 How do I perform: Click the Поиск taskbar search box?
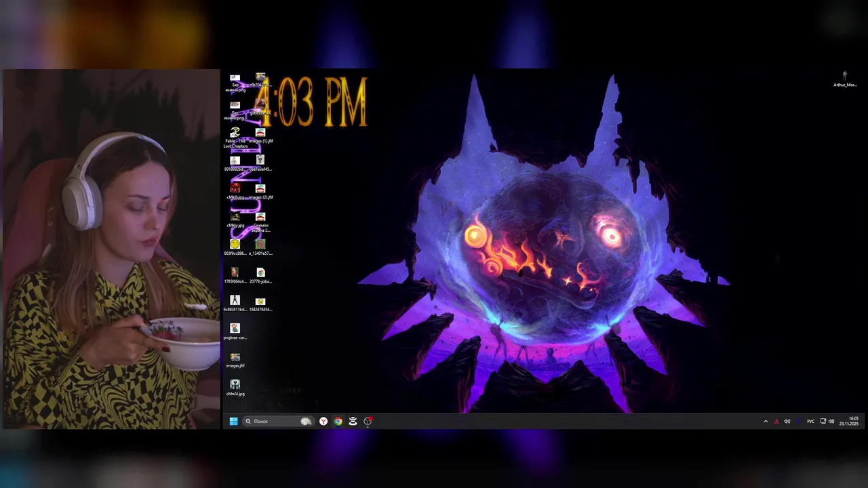coord(278,421)
